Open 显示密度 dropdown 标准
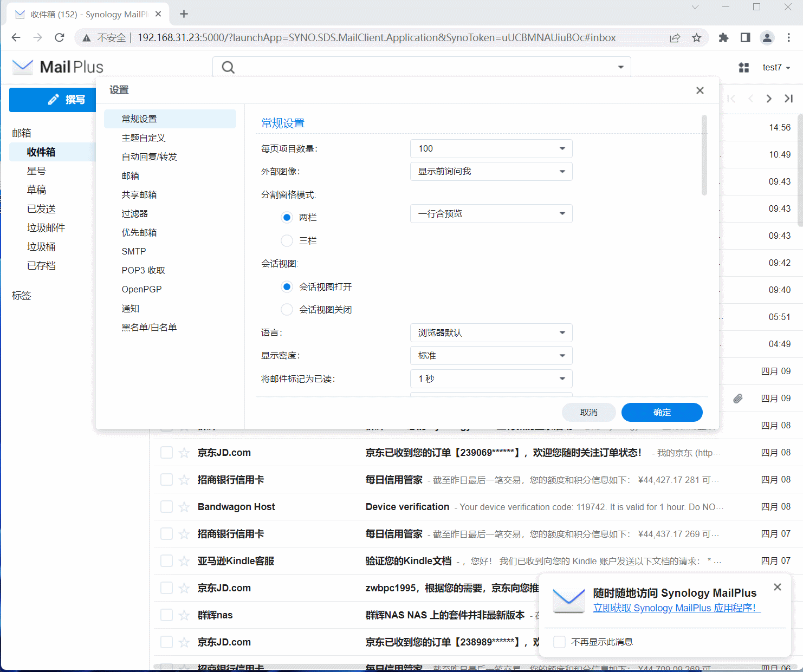The height and width of the screenshot is (672, 803). coord(491,355)
